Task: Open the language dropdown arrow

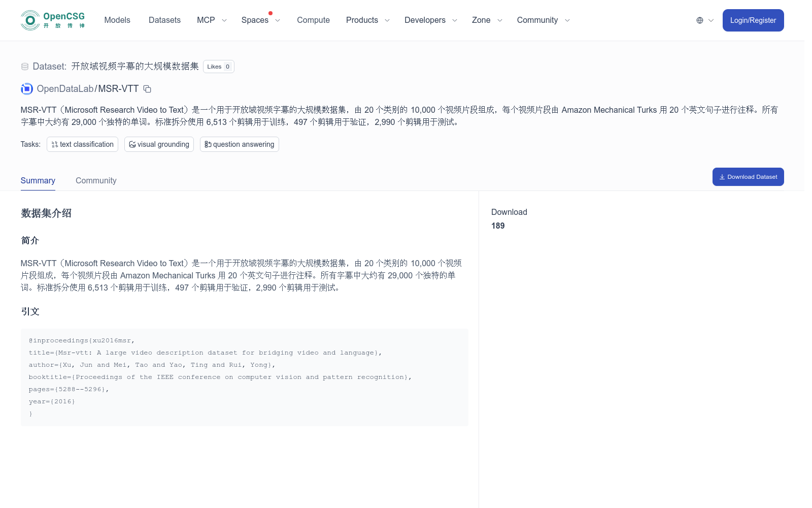Action: pyautogui.click(x=711, y=20)
